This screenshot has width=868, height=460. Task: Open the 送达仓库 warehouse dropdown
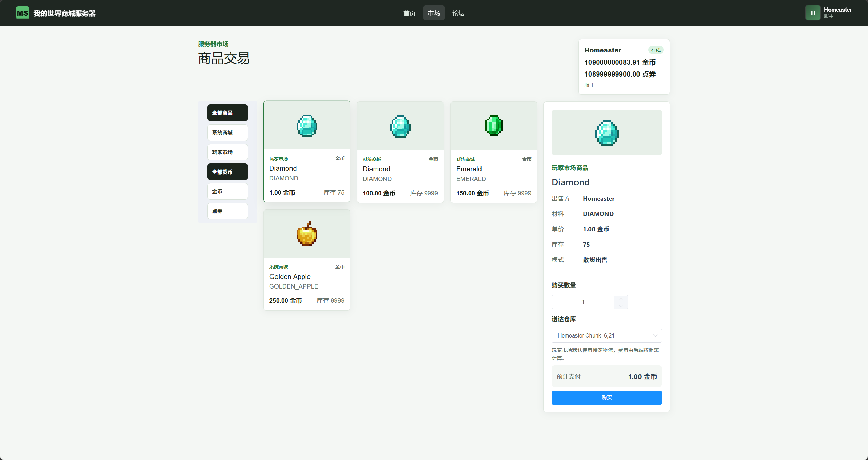click(606, 335)
